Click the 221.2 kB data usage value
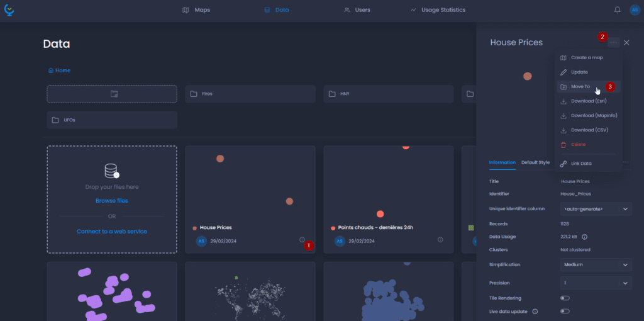Image resolution: width=644 pixels, height=321 pixels. tap(569, 237)
